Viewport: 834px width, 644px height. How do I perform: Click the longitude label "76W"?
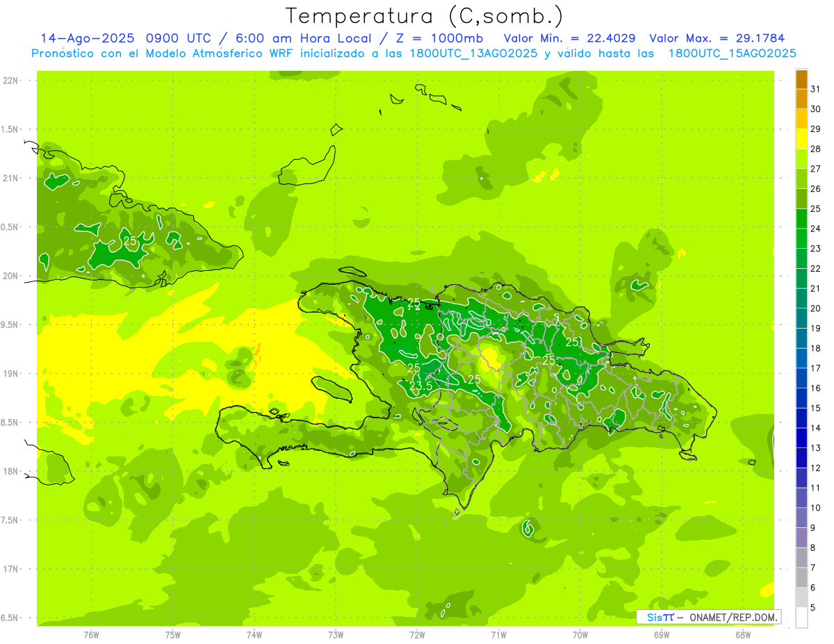[x=91, y=634]
